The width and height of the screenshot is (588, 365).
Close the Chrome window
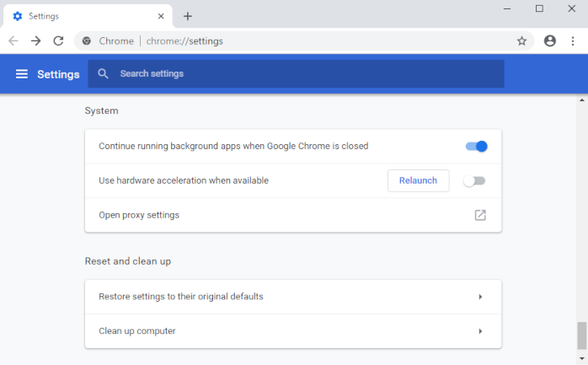[x=571, y=8]
